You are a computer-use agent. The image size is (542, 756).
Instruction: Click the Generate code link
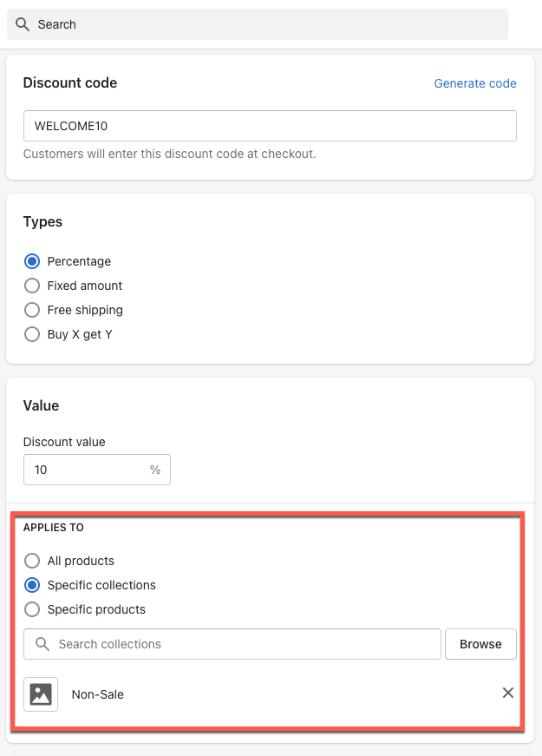(x=475, y=83)
